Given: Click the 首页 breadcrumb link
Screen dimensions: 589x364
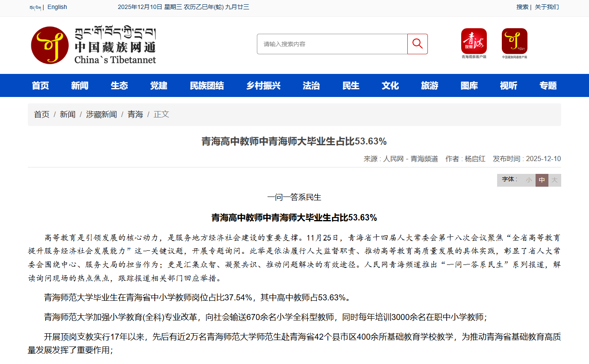Looking at the screenshot, I should tap(41, 114).
